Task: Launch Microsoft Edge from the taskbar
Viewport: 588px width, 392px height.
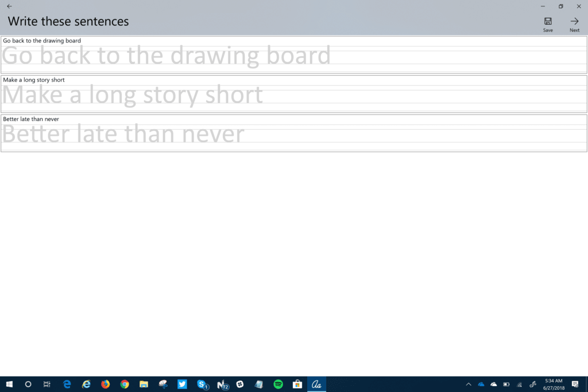Action: point(67,384)
